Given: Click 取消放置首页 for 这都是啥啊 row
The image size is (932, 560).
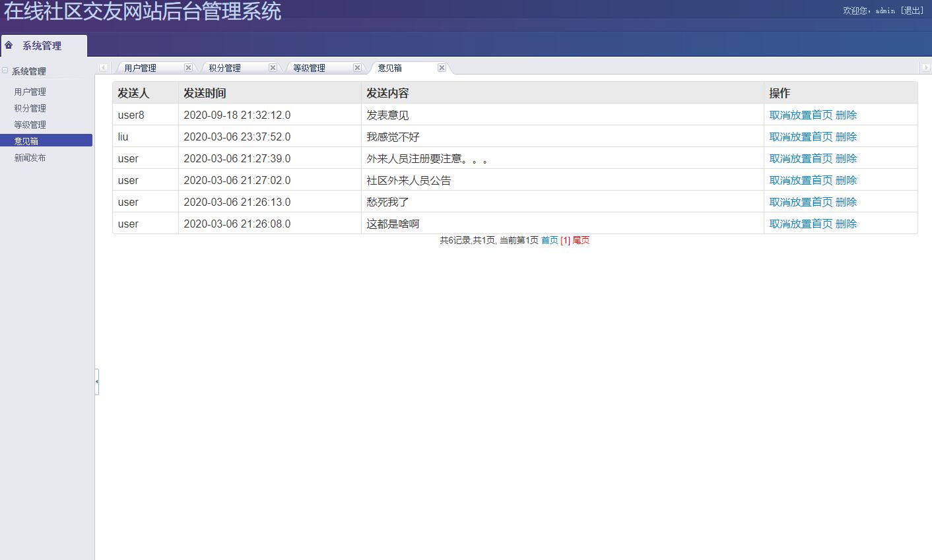Looking at the screenshot, I should pyautogui.click(x=801, y=224).
